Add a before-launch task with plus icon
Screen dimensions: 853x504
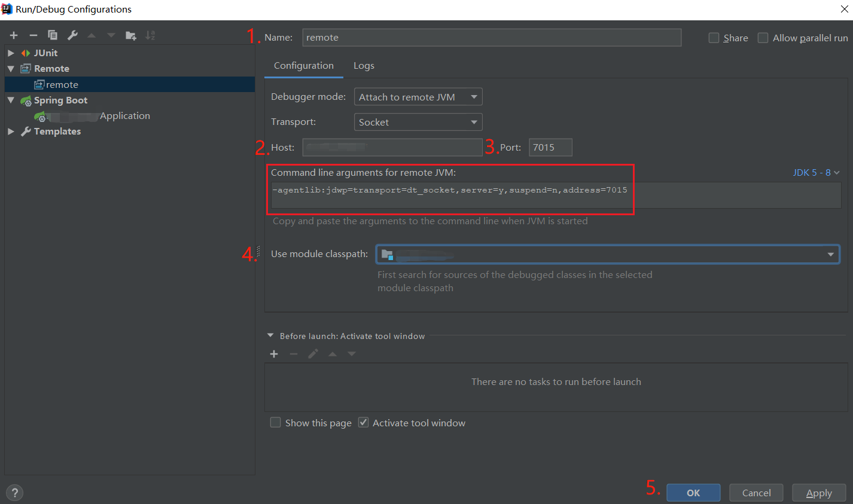tap(274, 354)
